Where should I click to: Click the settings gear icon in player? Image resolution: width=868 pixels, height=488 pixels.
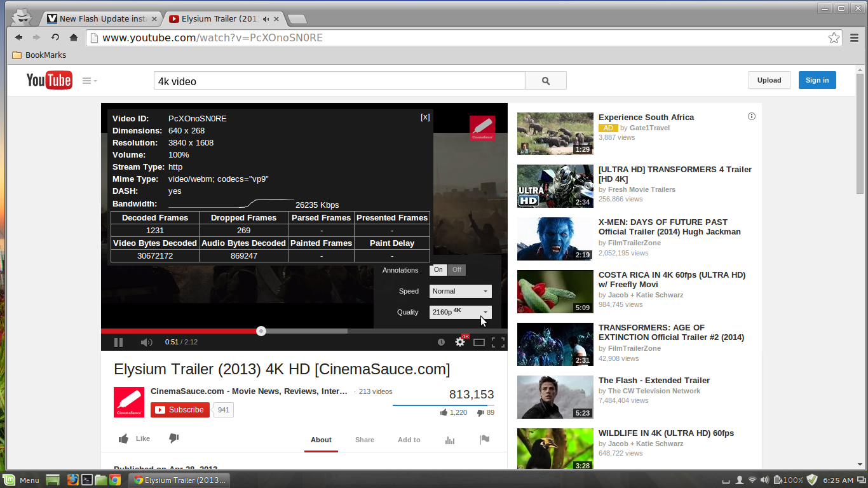(x=460, y=342)
